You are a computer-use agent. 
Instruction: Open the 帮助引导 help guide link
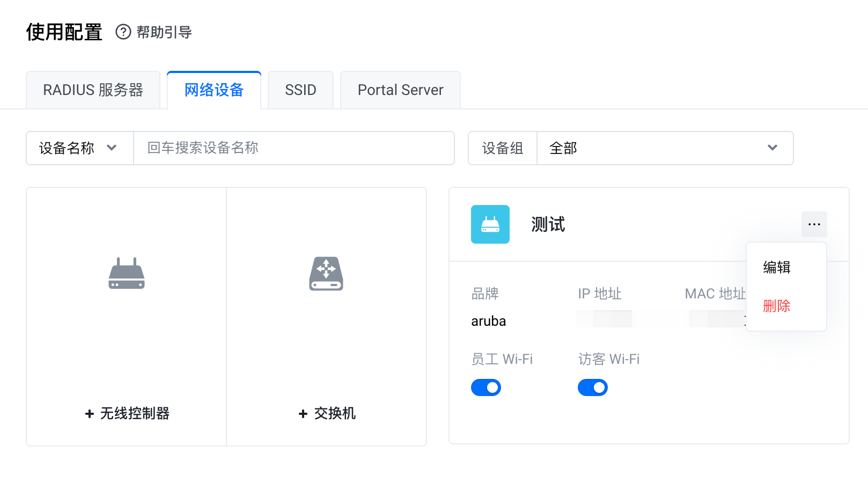pyautogui.click(x=164, y=32)
